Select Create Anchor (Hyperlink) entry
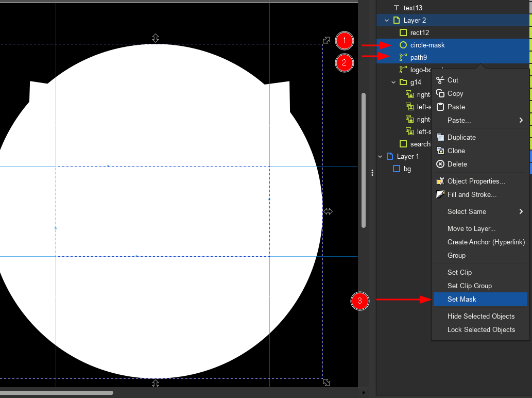 pyautogui.click(x=480, y=242)
